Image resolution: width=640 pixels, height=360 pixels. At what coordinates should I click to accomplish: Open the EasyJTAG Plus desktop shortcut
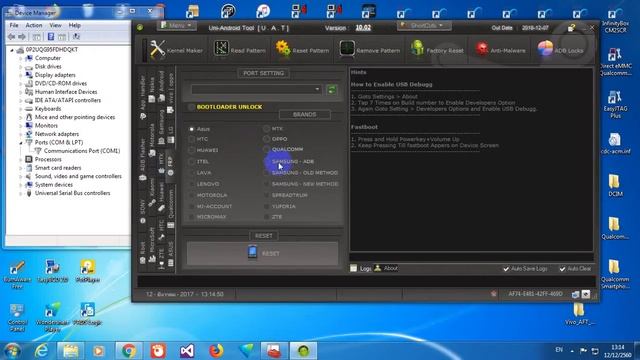click(615, 104)
